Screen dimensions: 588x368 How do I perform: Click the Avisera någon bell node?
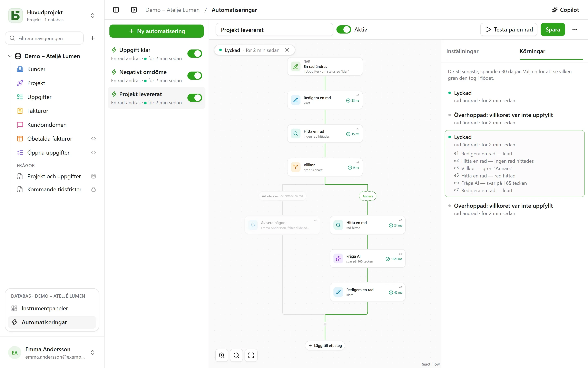click(x=282, y=225)
